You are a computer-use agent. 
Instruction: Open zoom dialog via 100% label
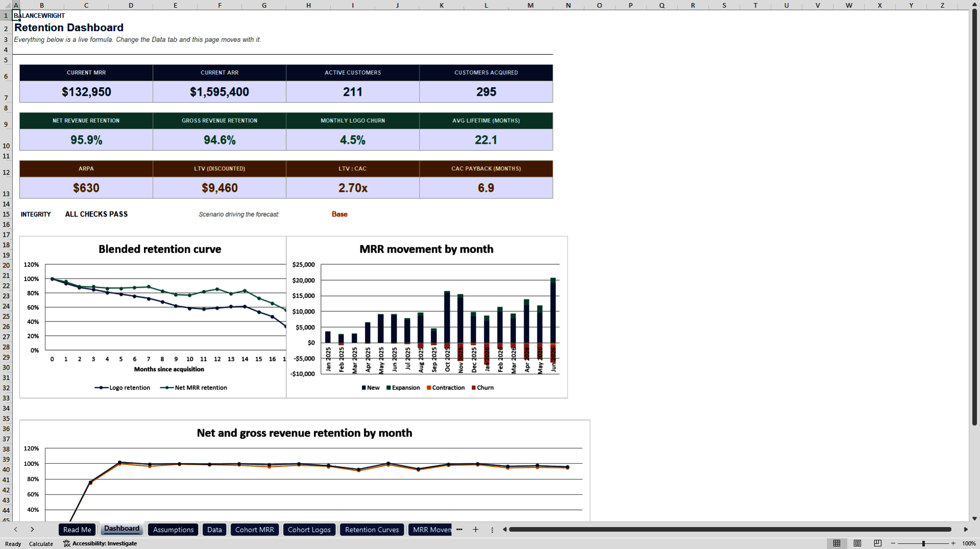click(x=969, y=543)
